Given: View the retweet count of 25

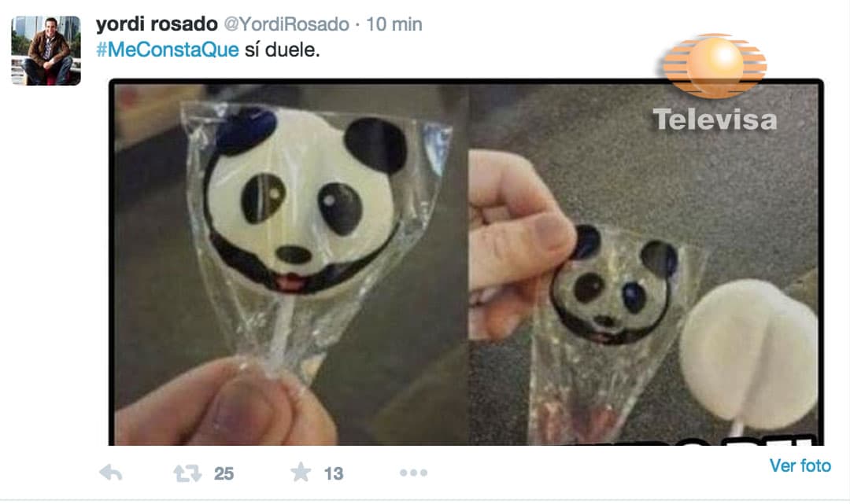Looking at the screenshot, I should pos(224,473).
